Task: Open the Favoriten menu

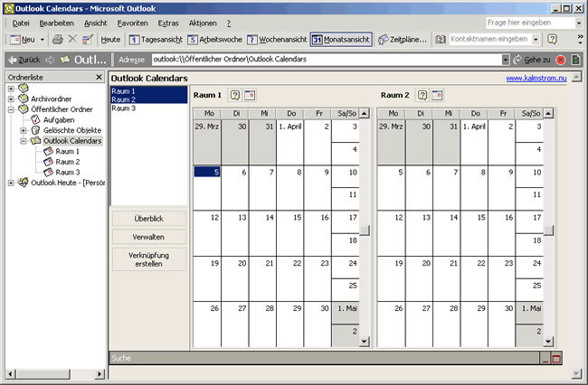Action: click(133, 22)
